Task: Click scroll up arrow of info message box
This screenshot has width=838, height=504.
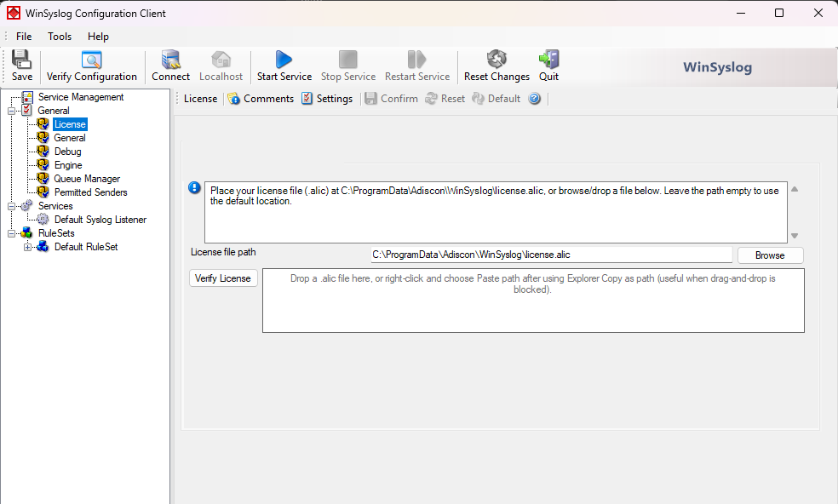Action: 795,189
